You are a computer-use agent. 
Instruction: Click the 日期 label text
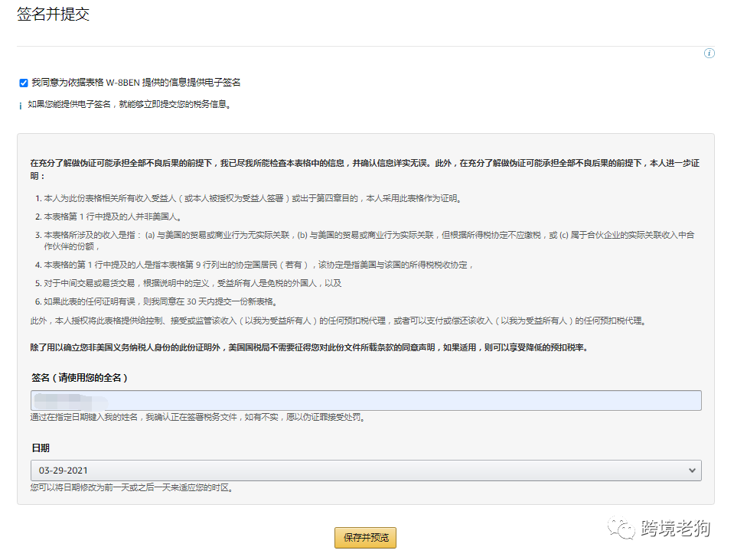[x=41, y=448]
